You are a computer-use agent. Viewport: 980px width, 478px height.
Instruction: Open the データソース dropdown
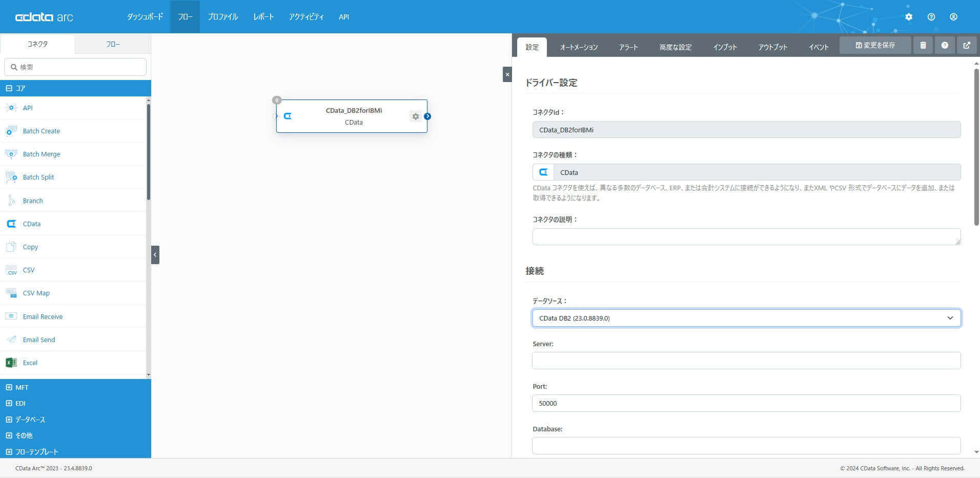coord(746,318)
